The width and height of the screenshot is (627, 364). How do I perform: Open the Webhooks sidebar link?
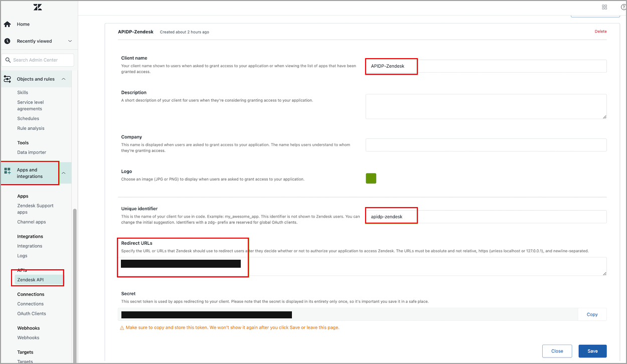pos(28,337)
